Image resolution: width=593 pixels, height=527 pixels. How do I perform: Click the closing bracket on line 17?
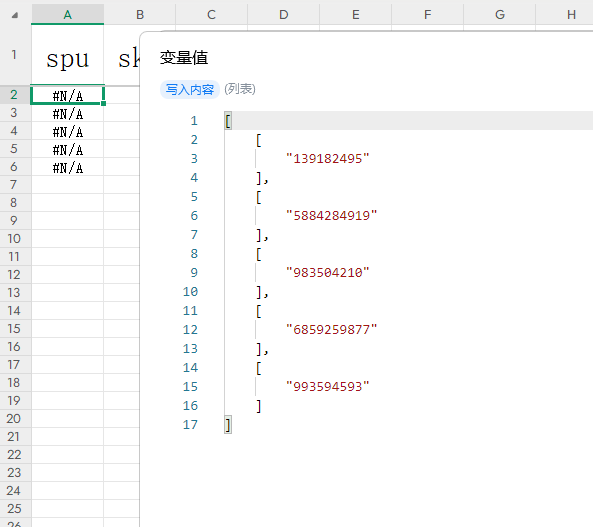(x=228, y=425)
